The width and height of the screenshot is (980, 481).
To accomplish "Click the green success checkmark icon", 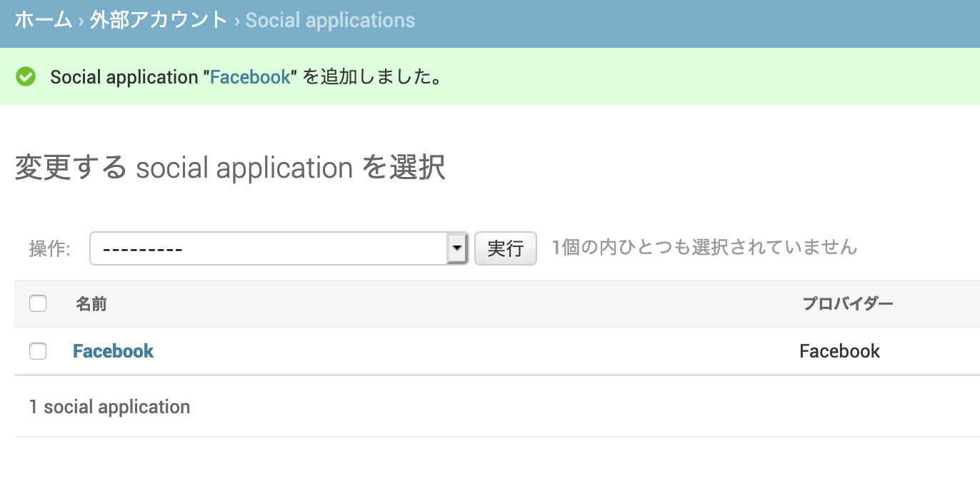I will click(26, 76).
